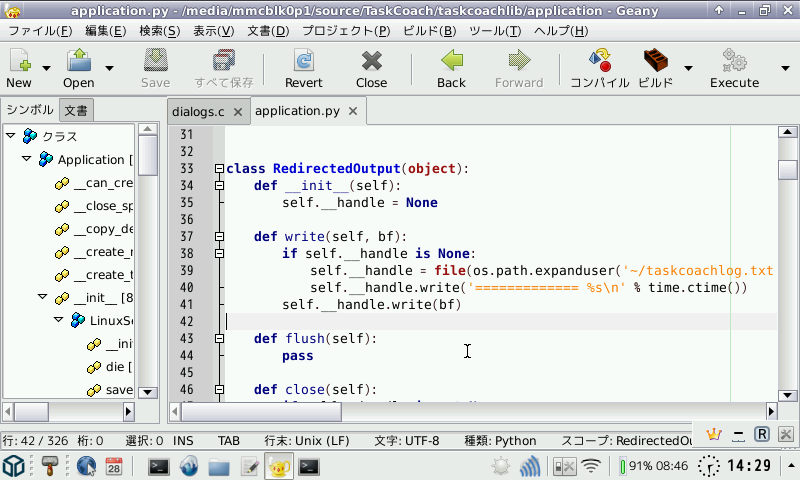
Task: Collapse the クラス tree node
Action: click(10, 136)
